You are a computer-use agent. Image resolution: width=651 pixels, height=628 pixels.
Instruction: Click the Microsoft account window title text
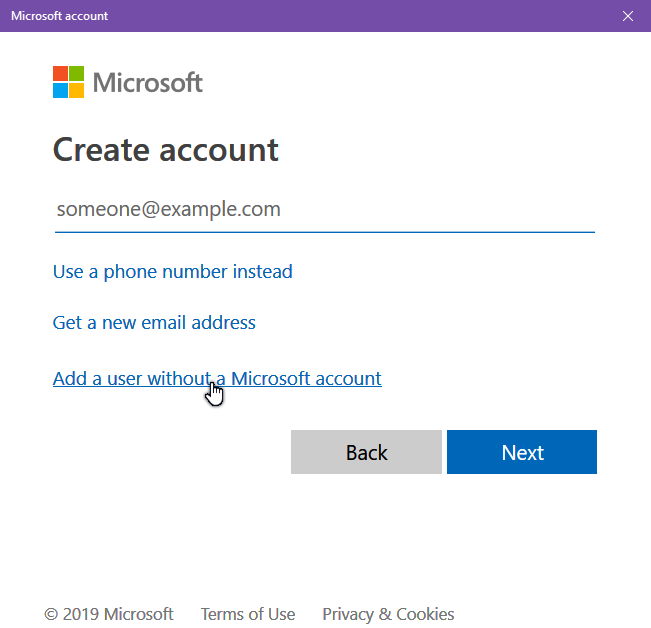[59, 16]
